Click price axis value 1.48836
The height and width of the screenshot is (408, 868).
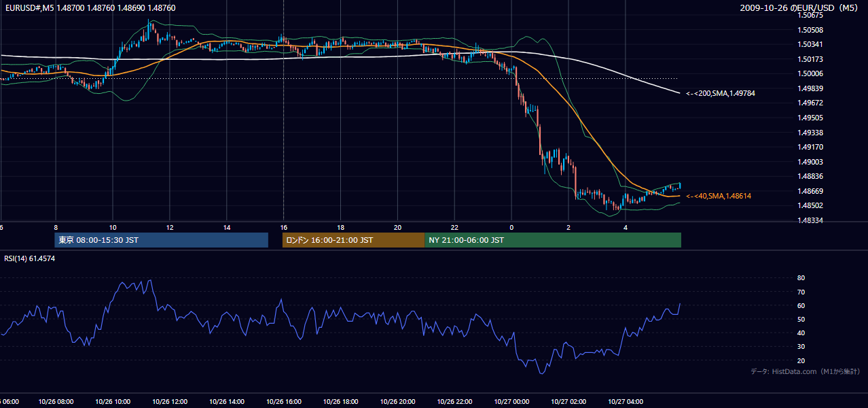pos(810,176)
